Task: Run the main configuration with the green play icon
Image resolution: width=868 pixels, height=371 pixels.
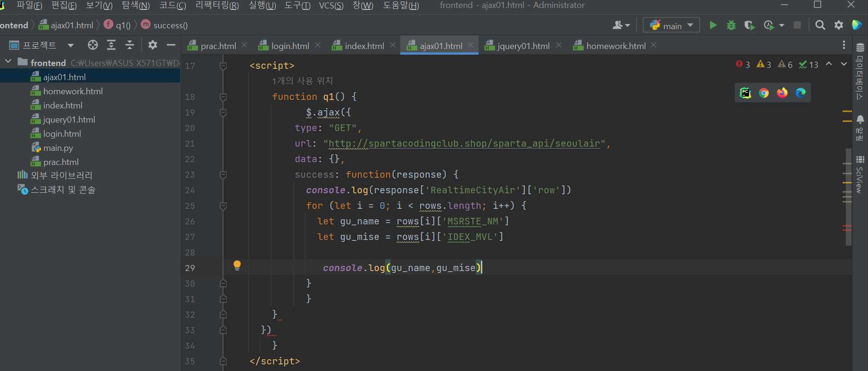Action: 713,25
